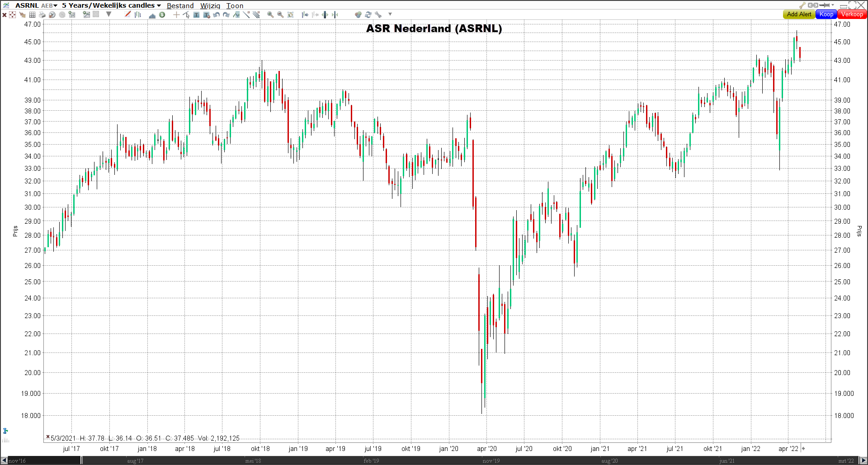868x465 pixels.
Task: Click the red Verkoop button
Action: click(x=852, y=14)
